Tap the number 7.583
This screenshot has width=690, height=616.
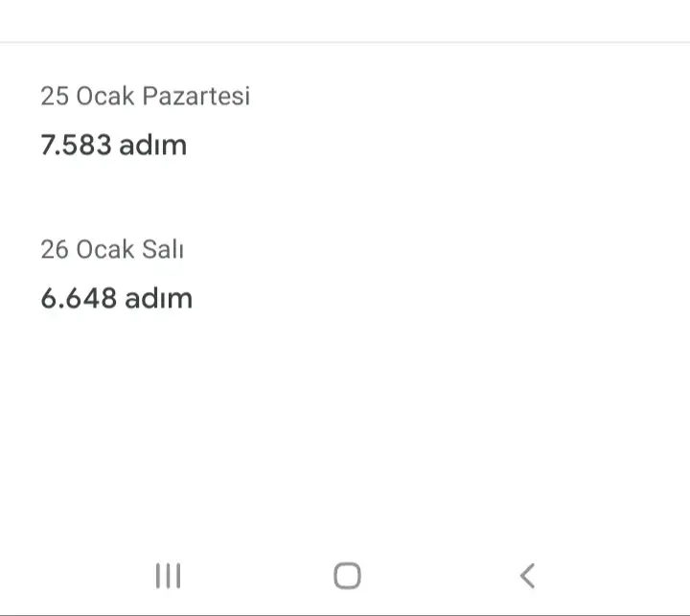pos(76,146)
